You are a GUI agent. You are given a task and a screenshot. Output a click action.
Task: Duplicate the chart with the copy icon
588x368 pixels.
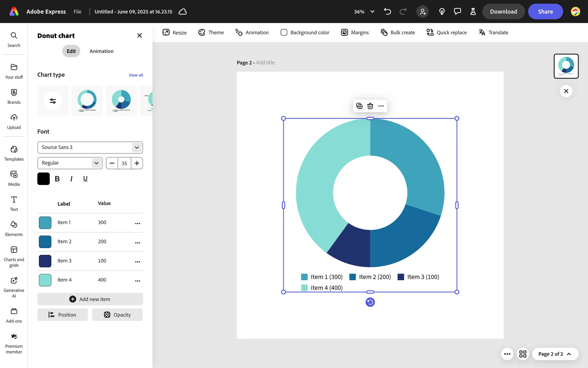(x=359, y=106)
